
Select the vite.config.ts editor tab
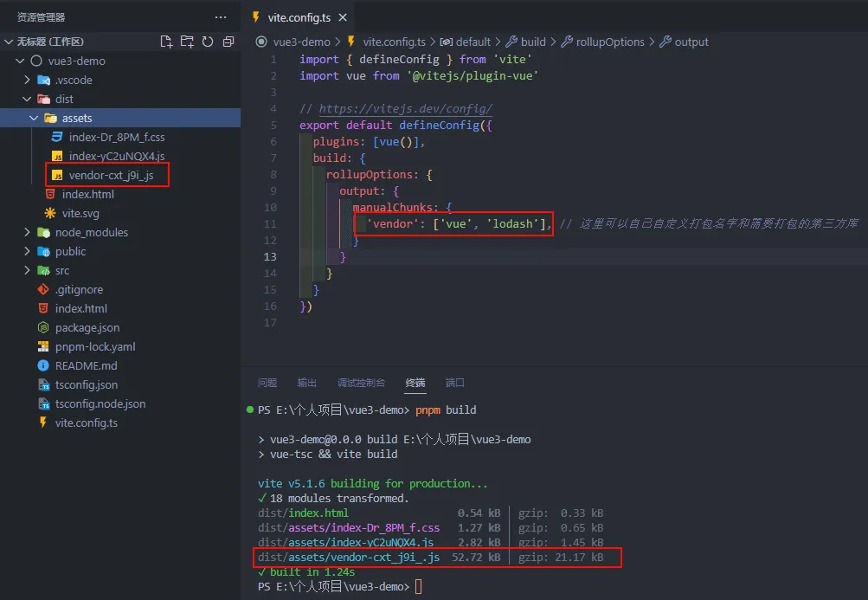pyautogui.click(x=299, y=17)
